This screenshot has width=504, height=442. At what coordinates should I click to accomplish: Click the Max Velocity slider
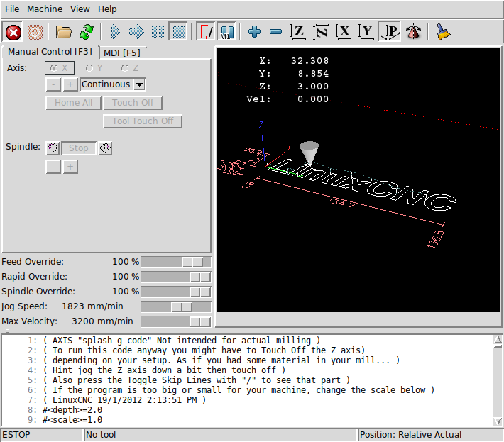176,321
